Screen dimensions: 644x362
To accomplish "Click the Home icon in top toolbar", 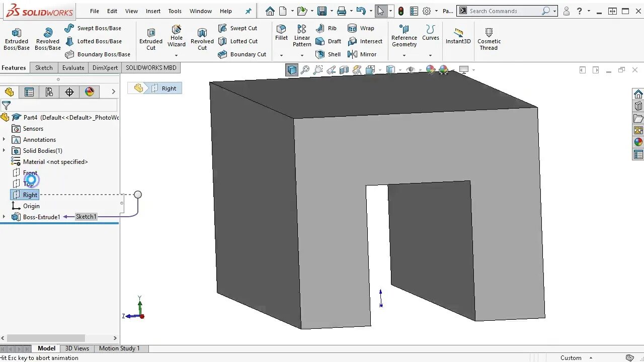I will (x=270, y=11).
